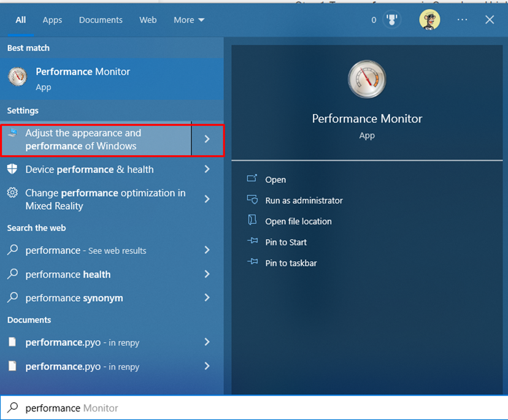Pin Performance Monitor to taskbar
The width and height of the screenshot is (508, 420).
tap(291, 263)
